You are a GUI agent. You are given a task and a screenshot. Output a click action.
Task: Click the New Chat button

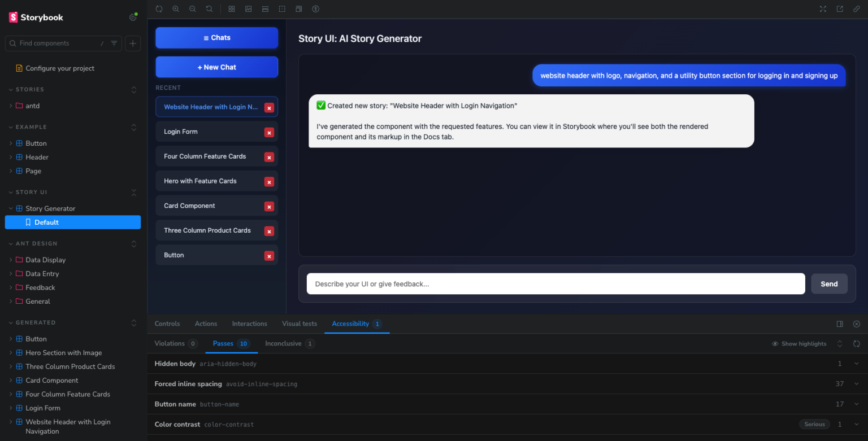216,67
